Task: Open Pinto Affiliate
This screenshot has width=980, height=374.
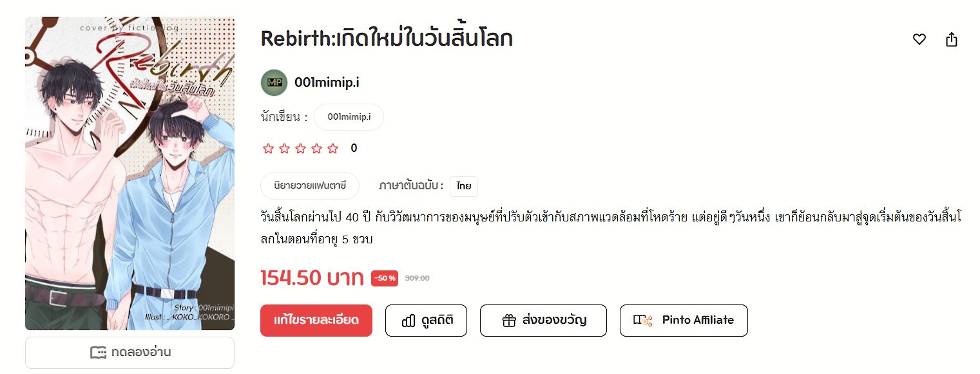Action: [684, 321]
